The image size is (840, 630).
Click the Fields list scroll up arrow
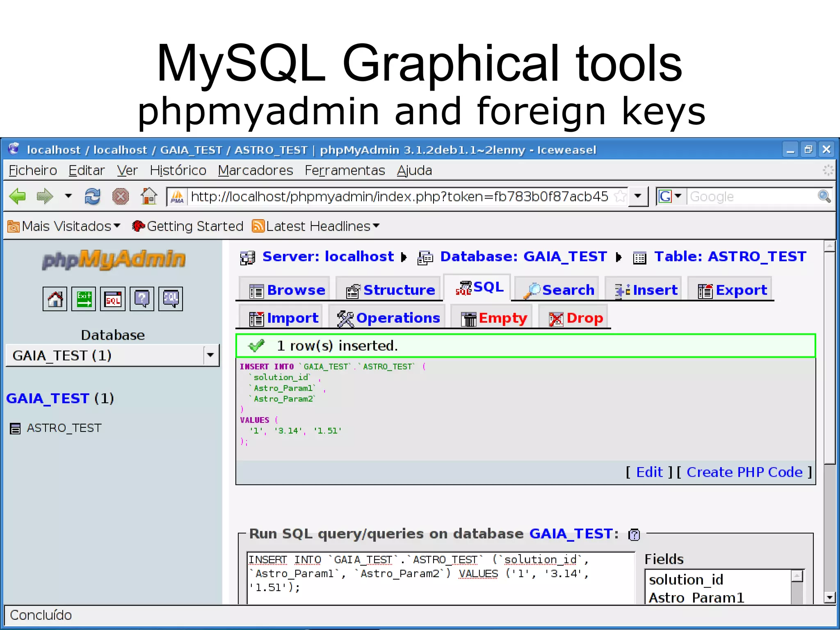pyautogui.click(x=797, y=576)
